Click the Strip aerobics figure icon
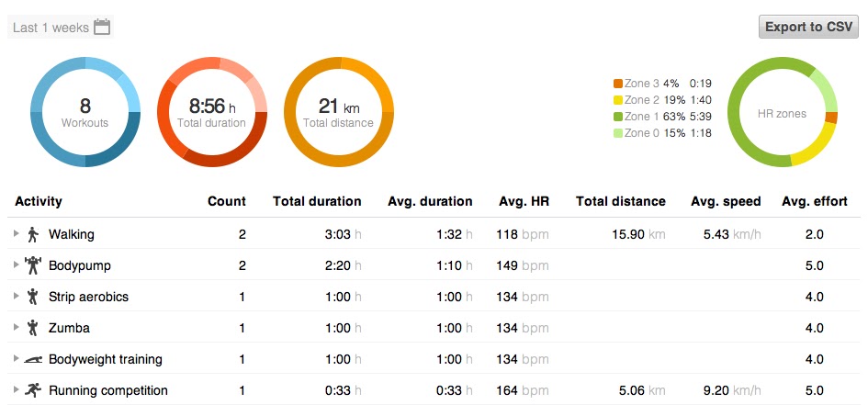Viewport: 868px width, 405px height. point(33,297)
